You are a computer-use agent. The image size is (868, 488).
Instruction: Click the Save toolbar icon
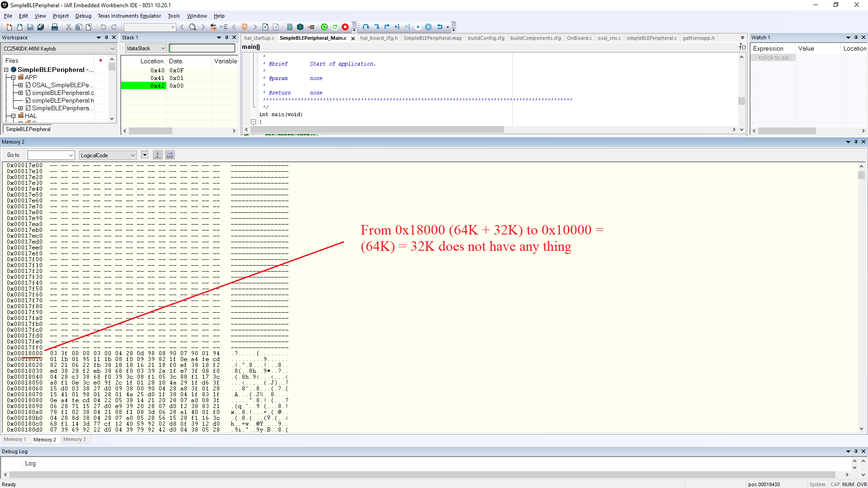[30, 27]
